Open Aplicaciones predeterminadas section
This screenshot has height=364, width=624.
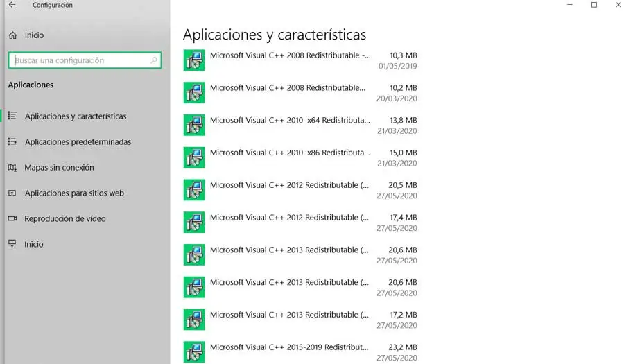click(x=78, y=142)
